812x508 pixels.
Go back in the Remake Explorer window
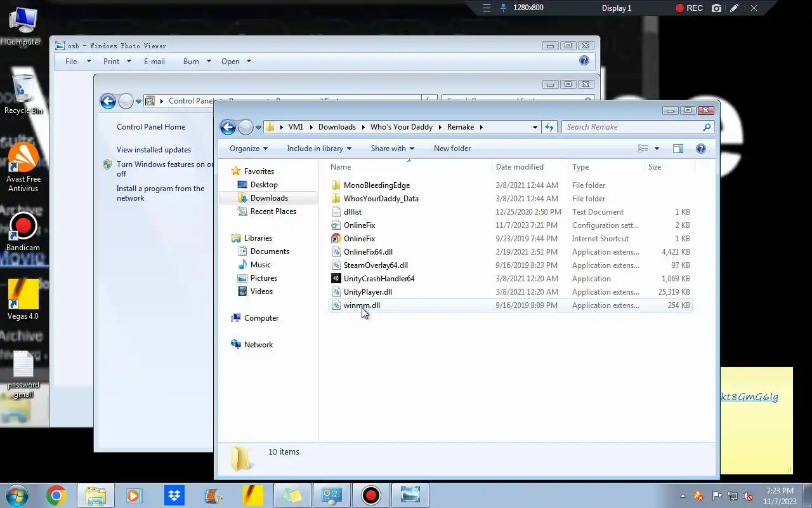tap(228, 127)
